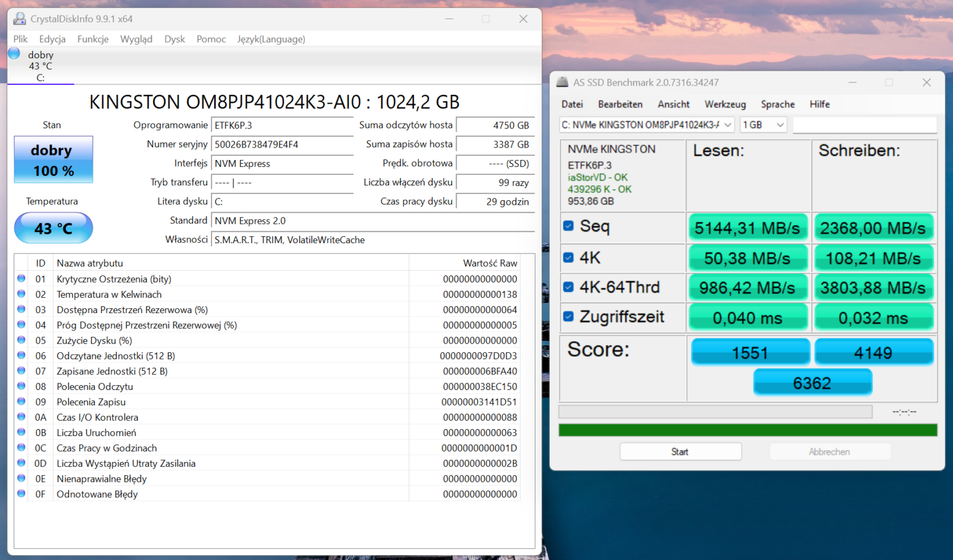Open the Werkzeug menu in AS SSD
The height and width of the screenshot is (560, 953).
[x=725, y=104]
